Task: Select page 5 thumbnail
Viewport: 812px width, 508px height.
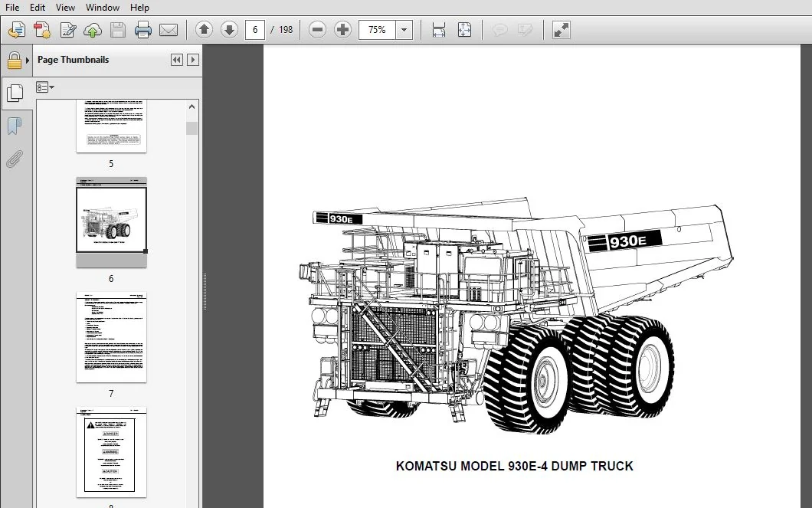Action: (111, 126)
